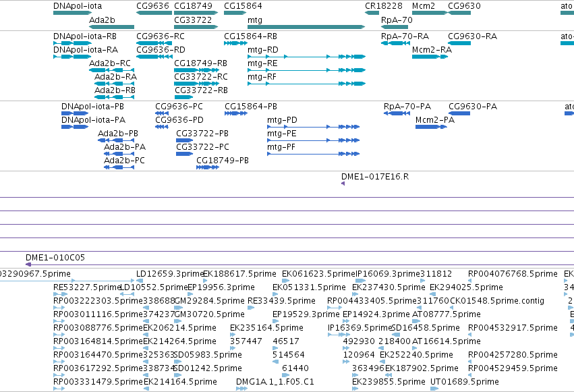Click protein mtg-PD
Image resolution: width=574 pixels, height=392 pixels.
(314, 127)
